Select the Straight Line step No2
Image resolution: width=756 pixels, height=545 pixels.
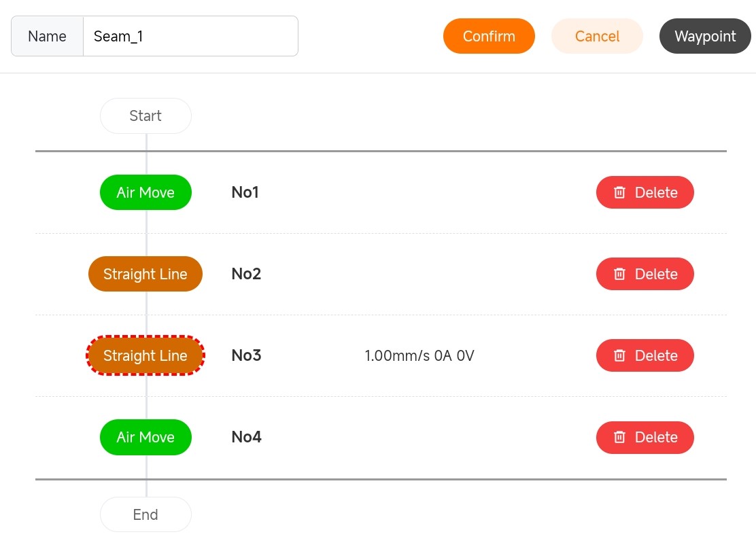(x=145, y=274)
